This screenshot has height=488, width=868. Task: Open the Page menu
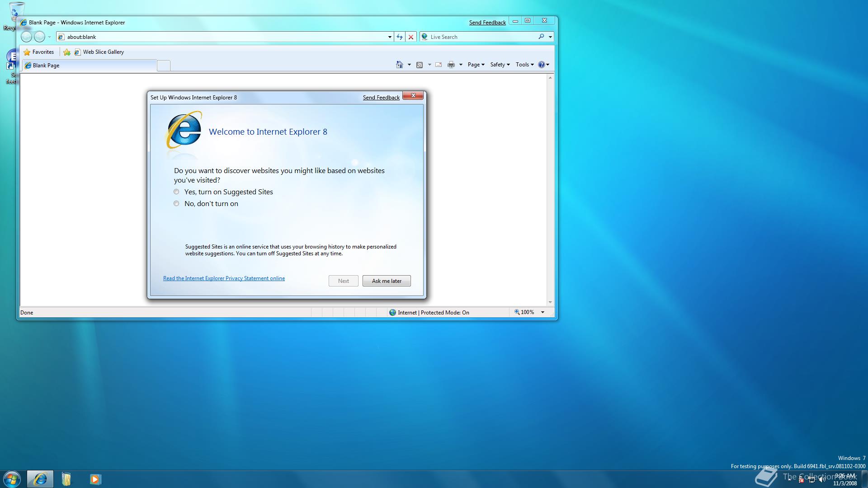[476, 65]
